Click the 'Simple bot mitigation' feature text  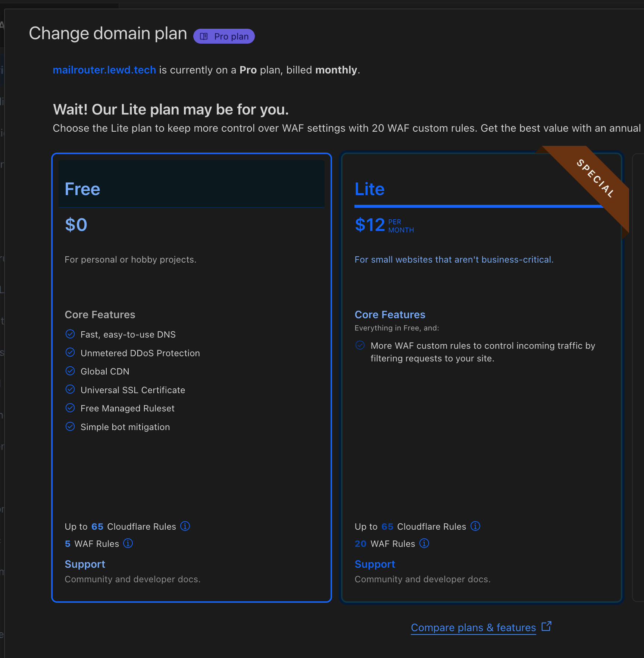tap(125, 427)
